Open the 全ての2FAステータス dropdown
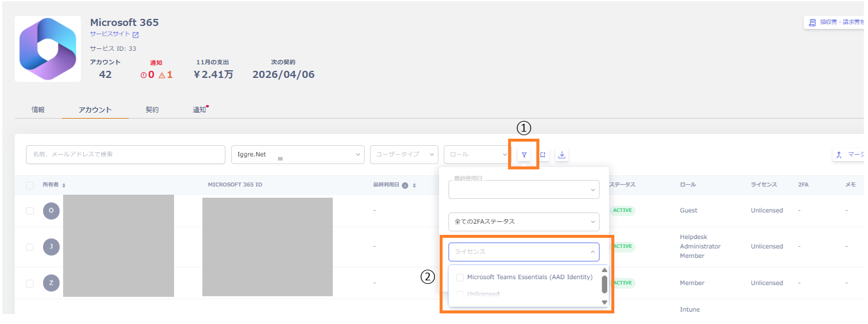 coord(524,222)
